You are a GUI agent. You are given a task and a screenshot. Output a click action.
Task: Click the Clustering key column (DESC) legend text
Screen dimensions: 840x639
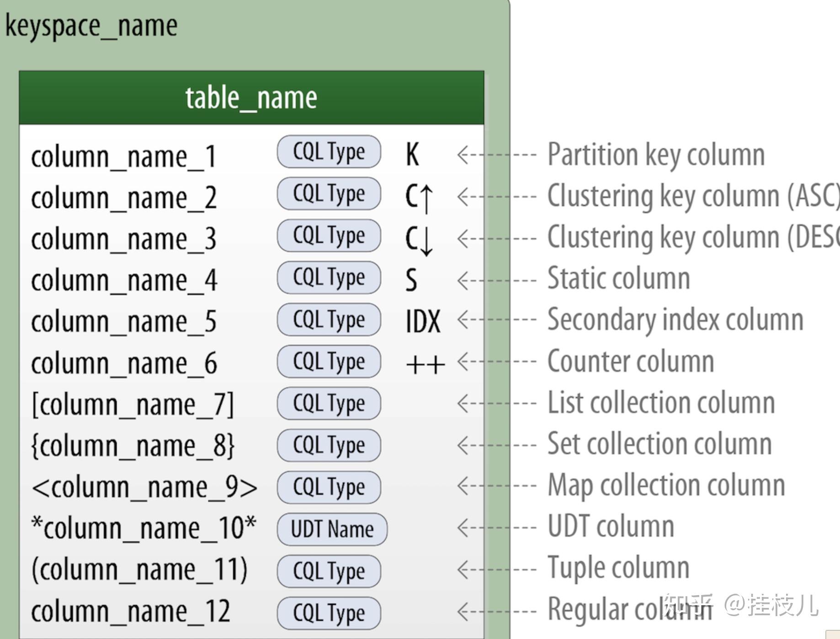click(694, 238)
